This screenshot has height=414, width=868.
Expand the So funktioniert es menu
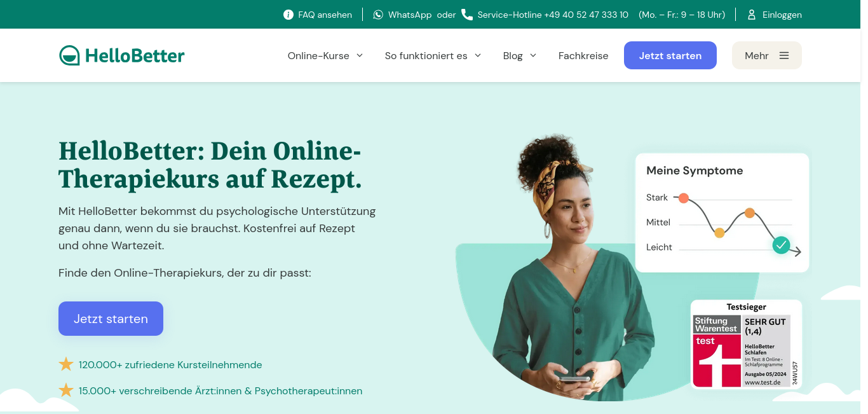pyautogui.click(x=433, y=55)
